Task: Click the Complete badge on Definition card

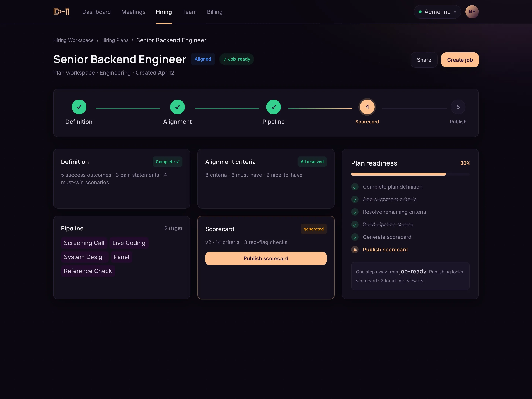Action: [167, 162]
